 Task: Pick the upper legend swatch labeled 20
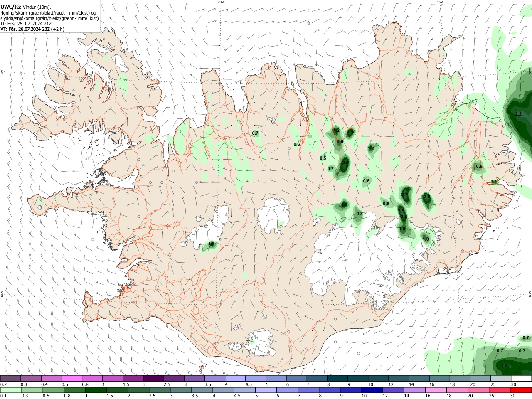[x=480, y=378]
